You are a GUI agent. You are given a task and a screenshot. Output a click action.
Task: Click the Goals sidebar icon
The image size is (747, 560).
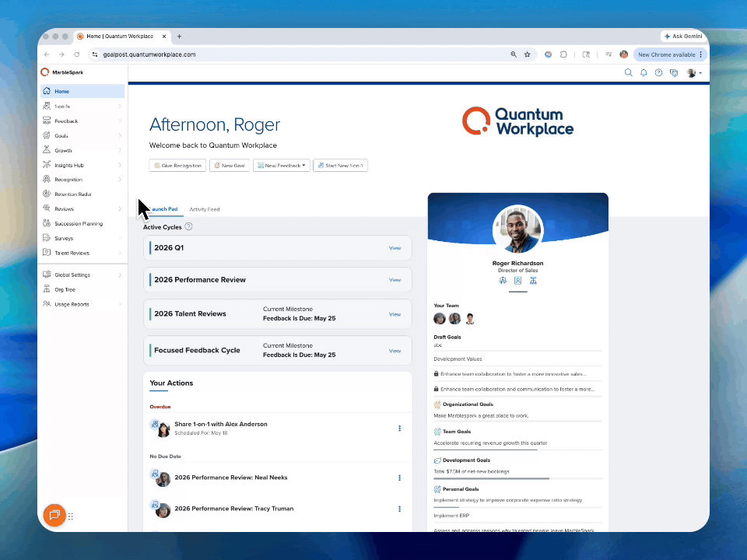(47, 135)
